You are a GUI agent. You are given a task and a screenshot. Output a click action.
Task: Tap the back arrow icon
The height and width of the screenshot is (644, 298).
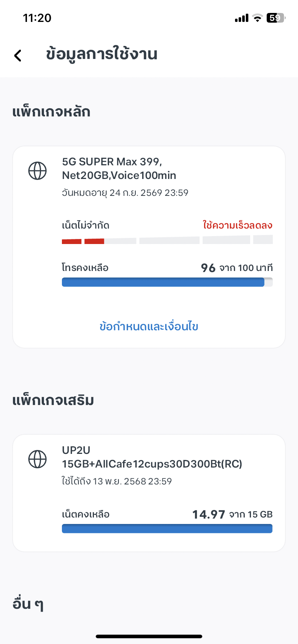pyautogui.click(x=18, y=55)
